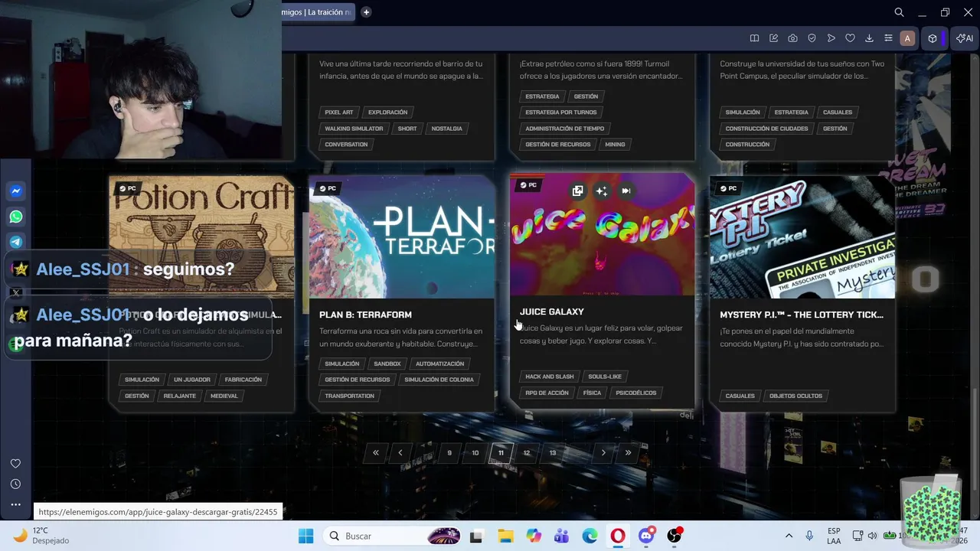Select the MINING tag
This screenshot has width=980, height=551.
point(615,145)
